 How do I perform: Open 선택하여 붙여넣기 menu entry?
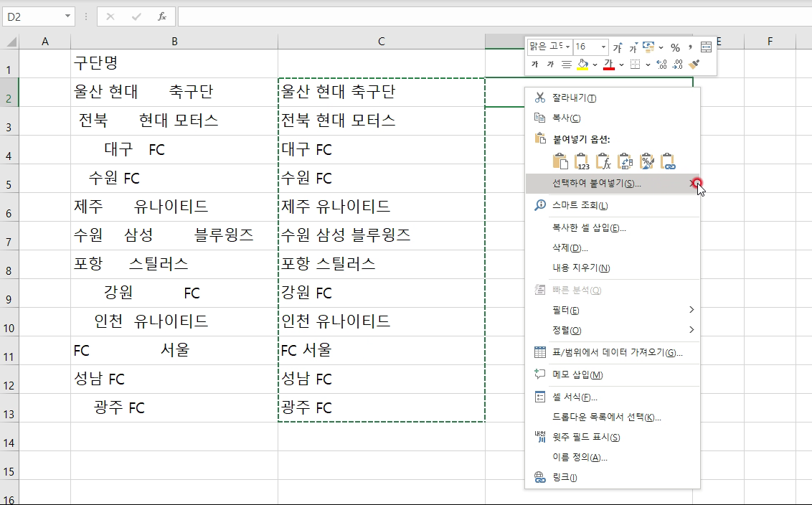(613, 184)
